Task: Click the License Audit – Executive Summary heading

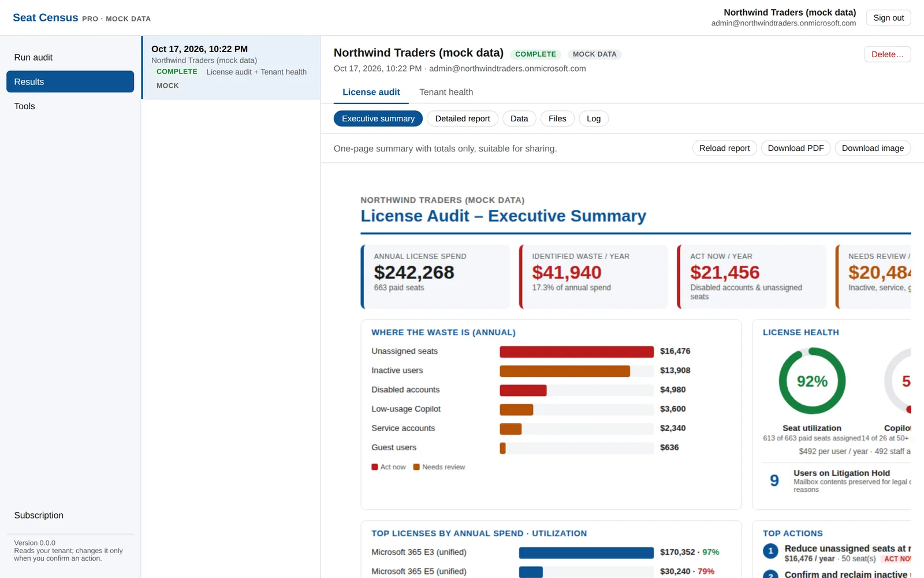Action: (x=503, y=216)
